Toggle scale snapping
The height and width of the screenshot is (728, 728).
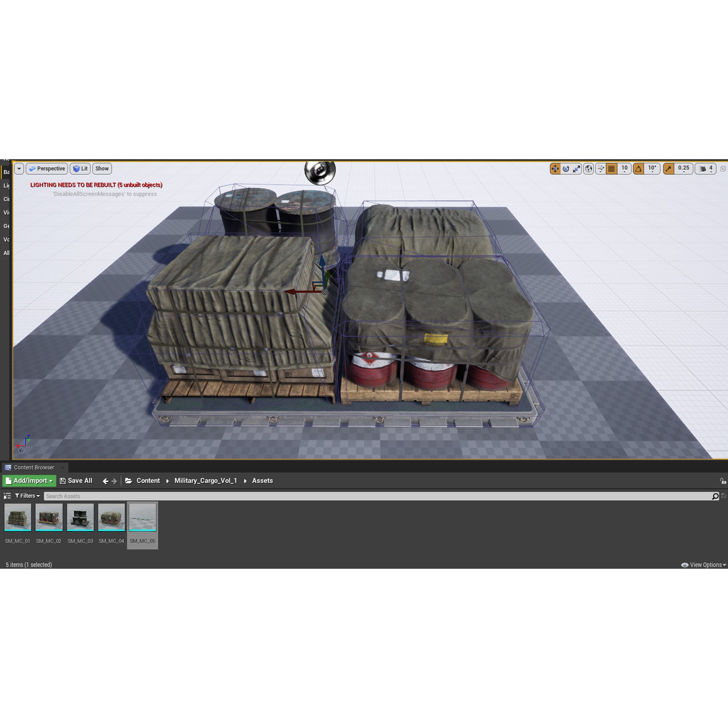pyautogui.click(x=668, y=169)
